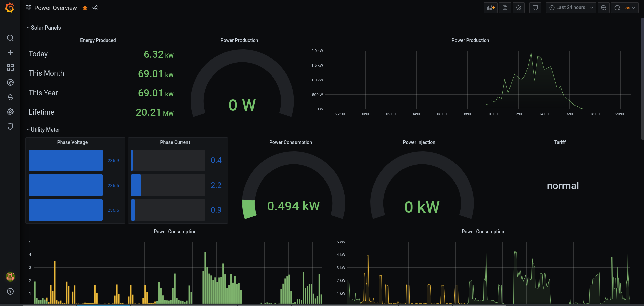Open the Server Admin shield icon
The height and width of the screenshot is (306, 644).
point(10,126)
